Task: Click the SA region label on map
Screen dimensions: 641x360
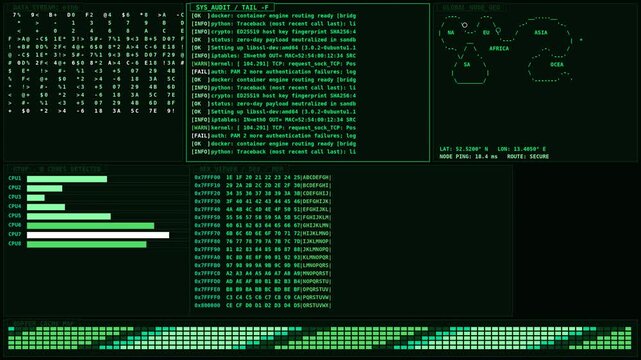Action: coord(467,65)
